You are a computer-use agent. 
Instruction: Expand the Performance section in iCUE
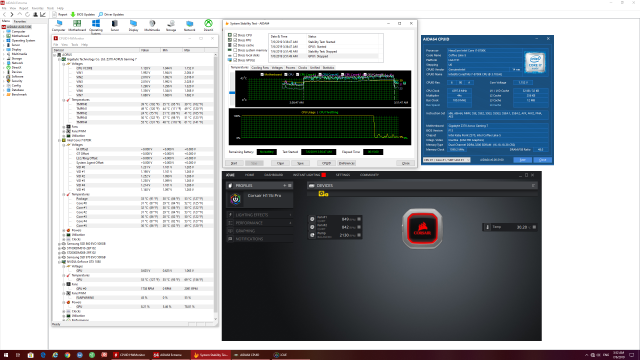(x=260, y=223)
